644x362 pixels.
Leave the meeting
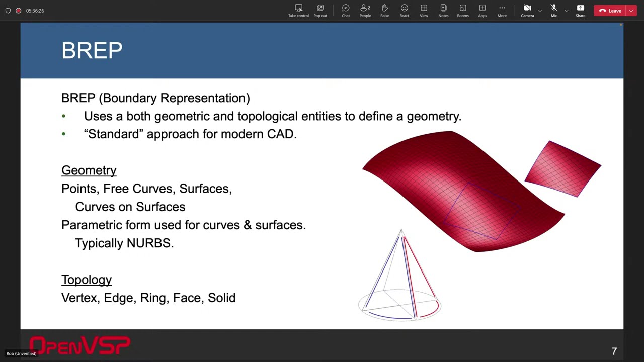(610, 11)
